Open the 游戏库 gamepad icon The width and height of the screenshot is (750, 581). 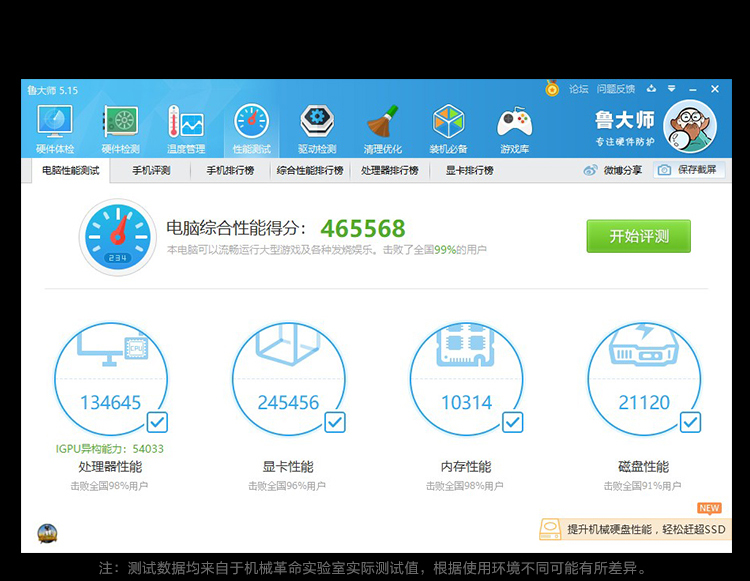pos(515,128)
